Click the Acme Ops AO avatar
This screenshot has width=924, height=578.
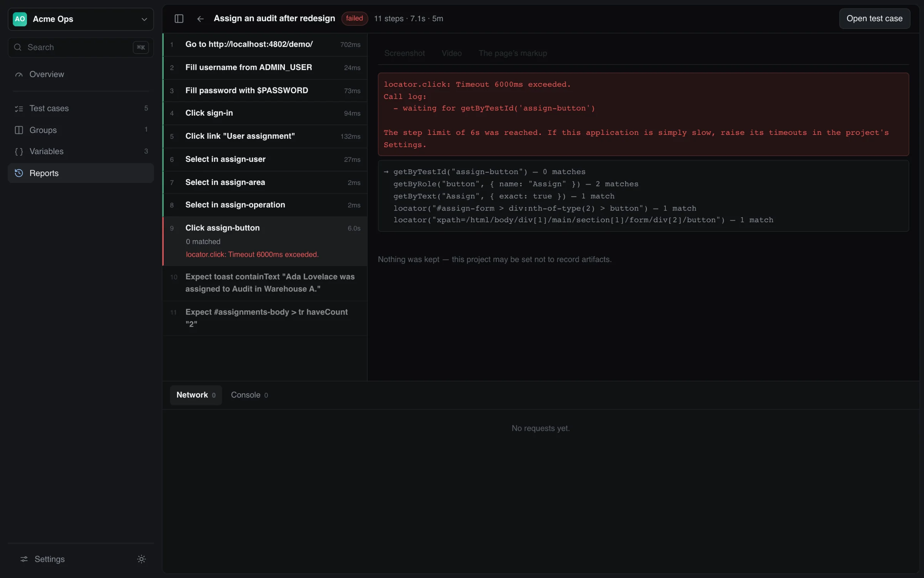(20, 19)
